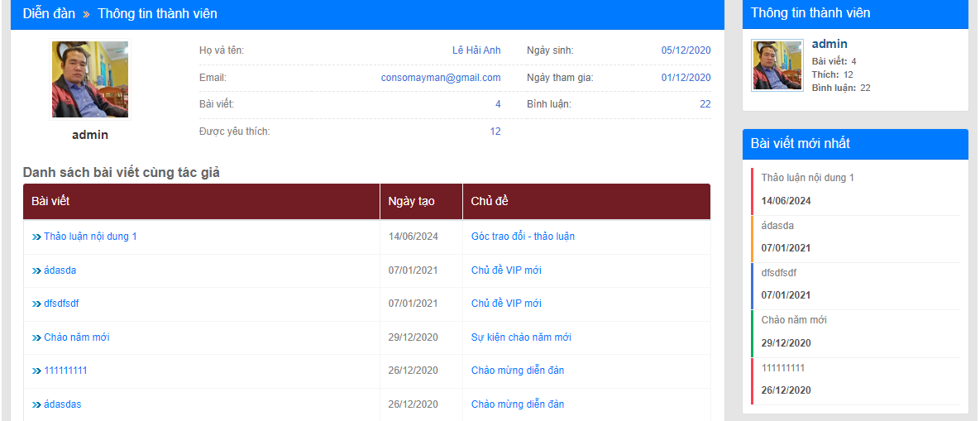
Task: Click the email consomayman@gmail.com
Action: pos(441,78)
